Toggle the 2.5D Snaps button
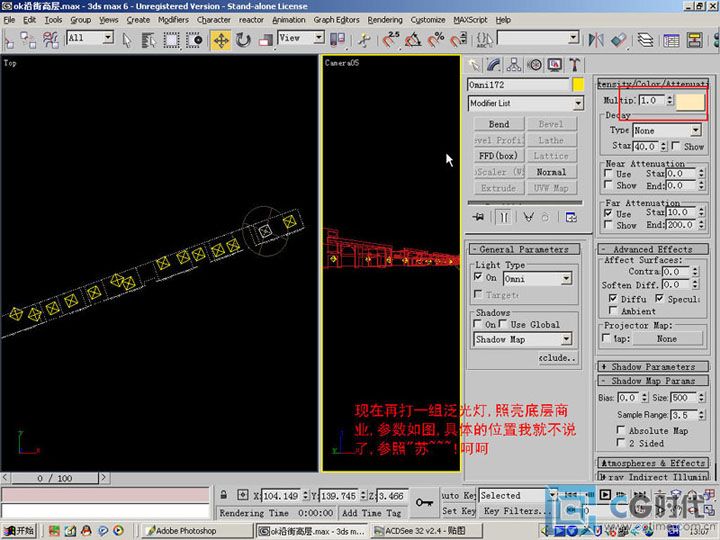The height and width of the screenshot is (540, 720). (391, 40)
